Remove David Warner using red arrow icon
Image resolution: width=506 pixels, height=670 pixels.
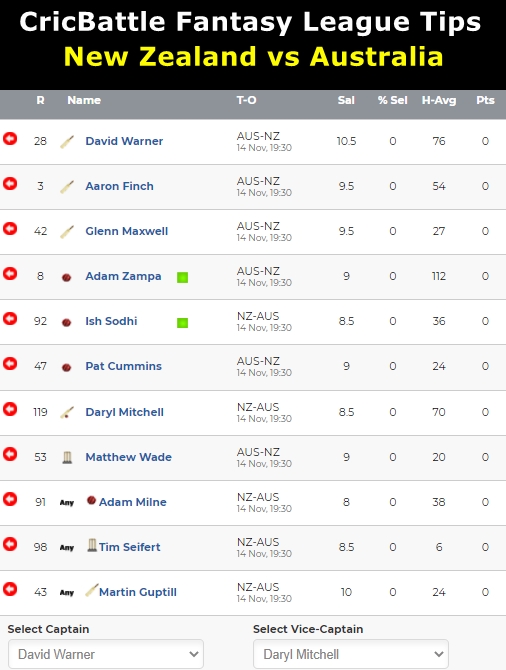[10, 139]
